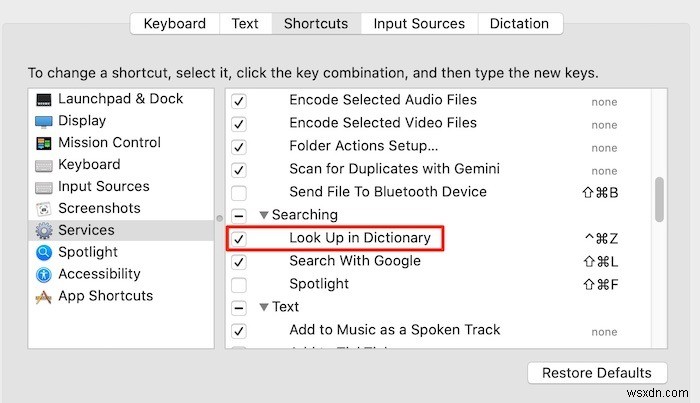Screen dimensions: 700x403
Task: Uncheck Look Up in Dictionary checkbox
Action: pos(239,239)
